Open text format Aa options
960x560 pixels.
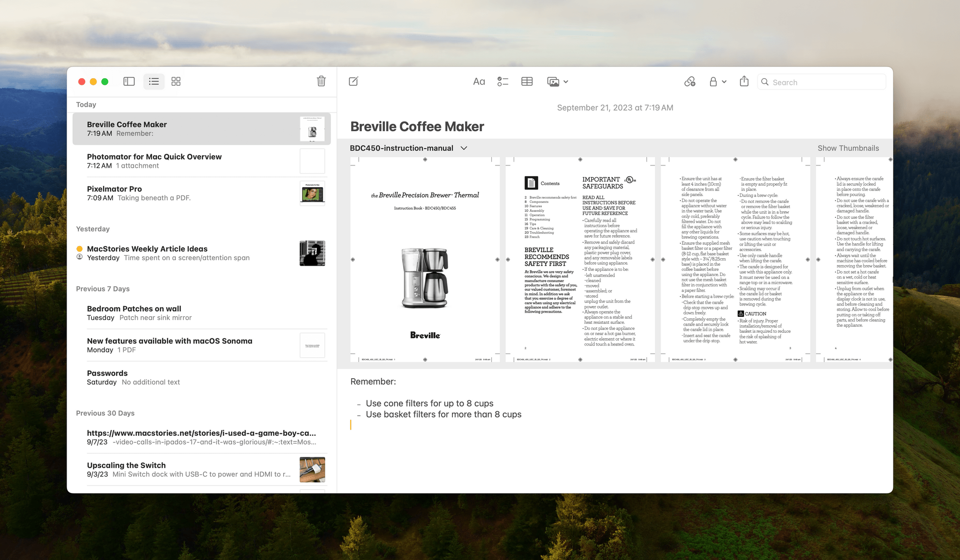(479, 82)
